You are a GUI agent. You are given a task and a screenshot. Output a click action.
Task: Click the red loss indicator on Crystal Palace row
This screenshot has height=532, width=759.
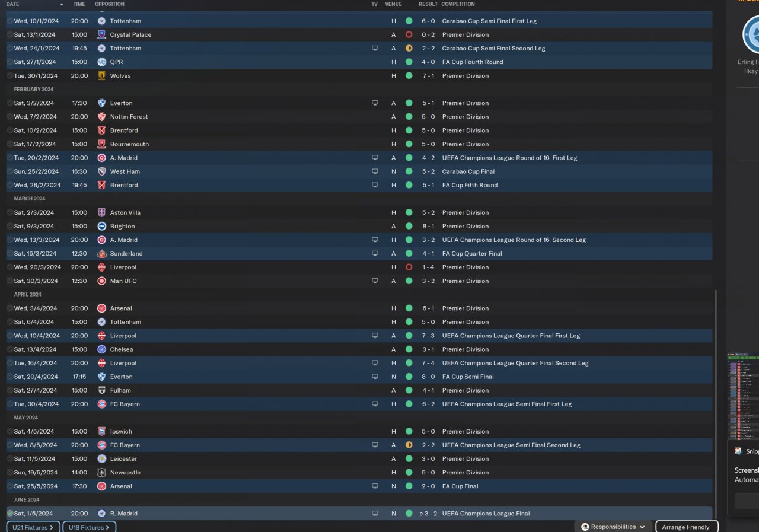pos(409,34)
